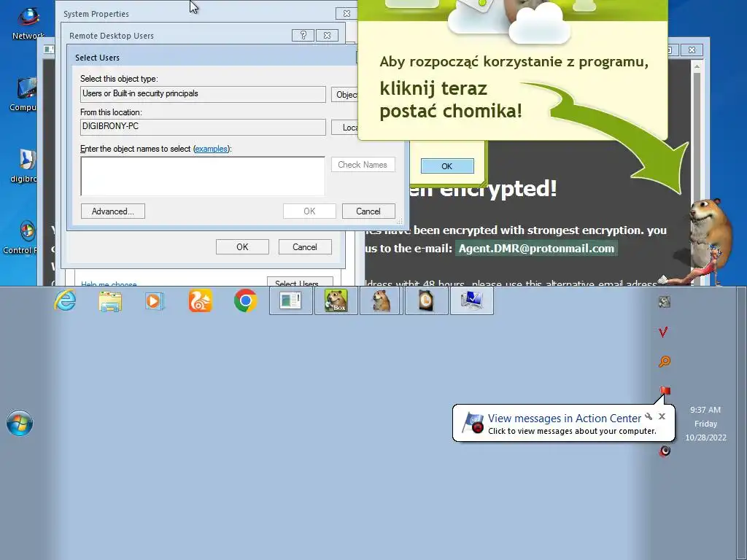The height and width of the screenshot is (560, 747).
Task: Click Cancel in Select Users dialog
Action: [368, 211]
